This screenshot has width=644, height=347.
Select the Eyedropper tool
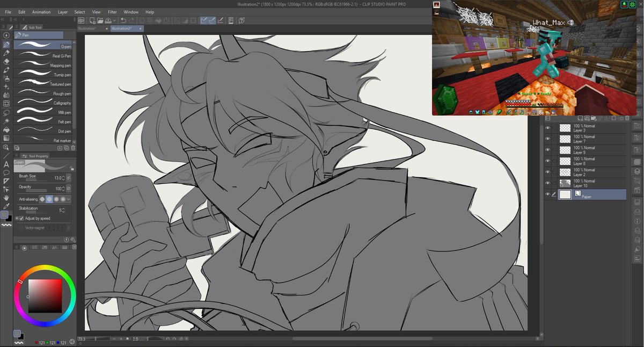6,206
